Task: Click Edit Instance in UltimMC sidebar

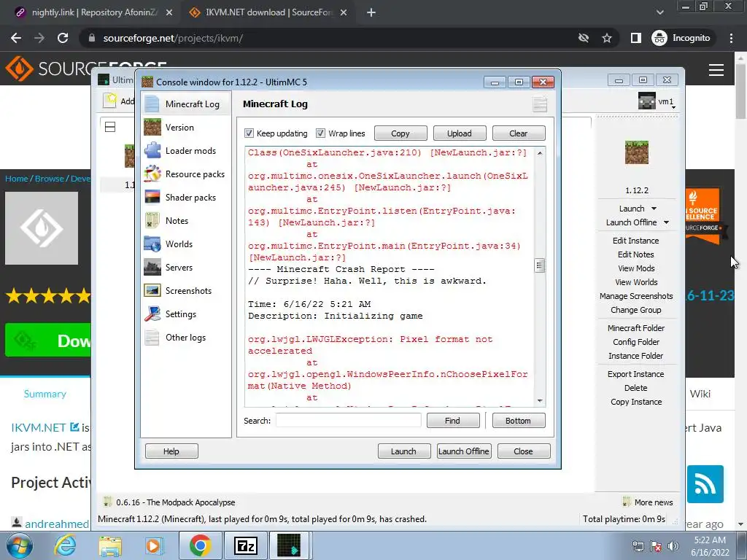Action: point(635,241)
